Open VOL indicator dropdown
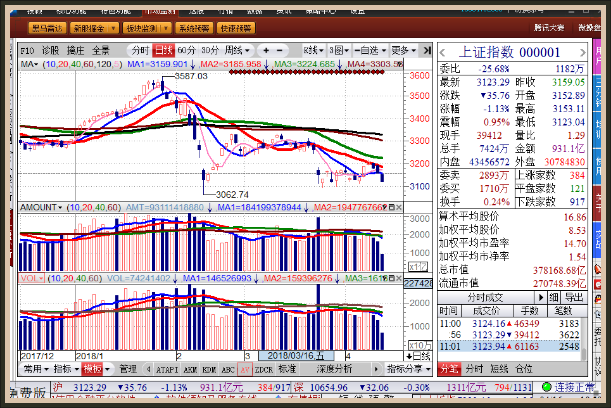 click(x=32, y=278)
